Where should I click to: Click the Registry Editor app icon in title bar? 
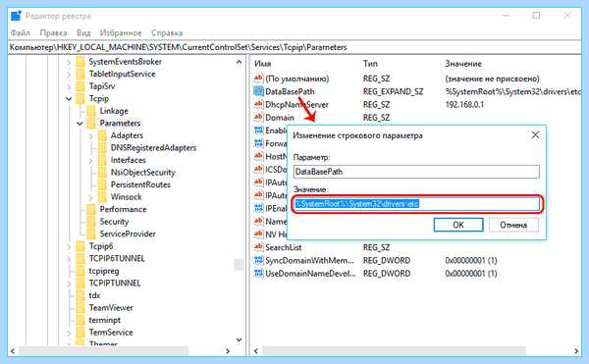tap(16, 16)
